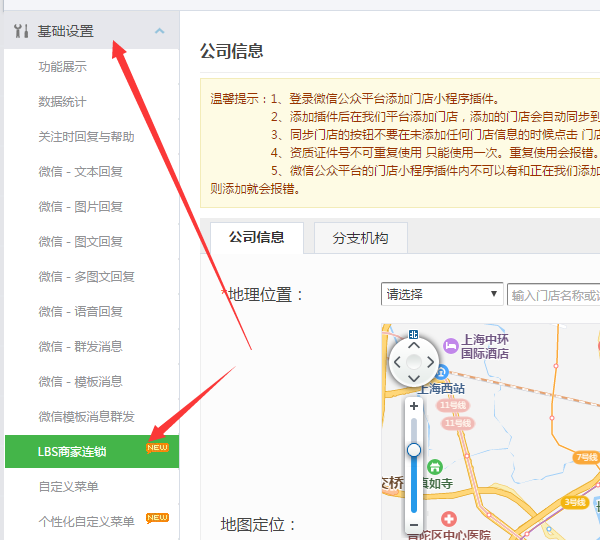This screenshot has height=540, width=600.
Task: Pan the map north with the up arrow
Action: [x=414, y=346]
